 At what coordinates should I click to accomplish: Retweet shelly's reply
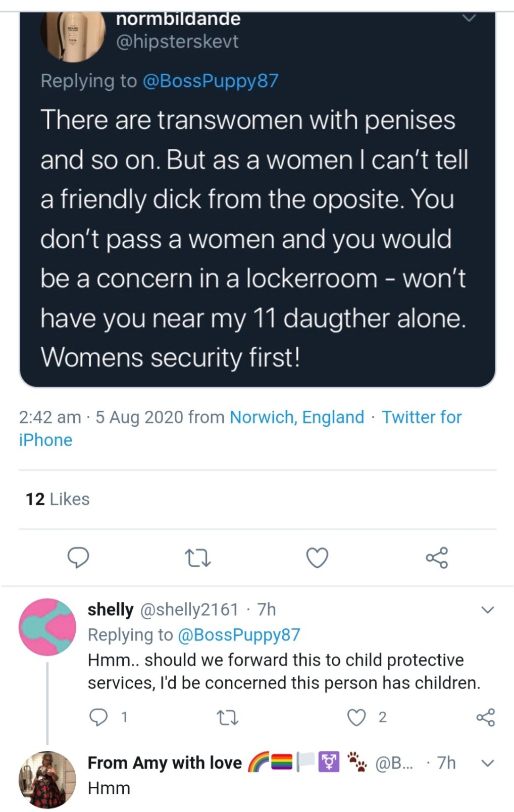click(x=227, y=717)
